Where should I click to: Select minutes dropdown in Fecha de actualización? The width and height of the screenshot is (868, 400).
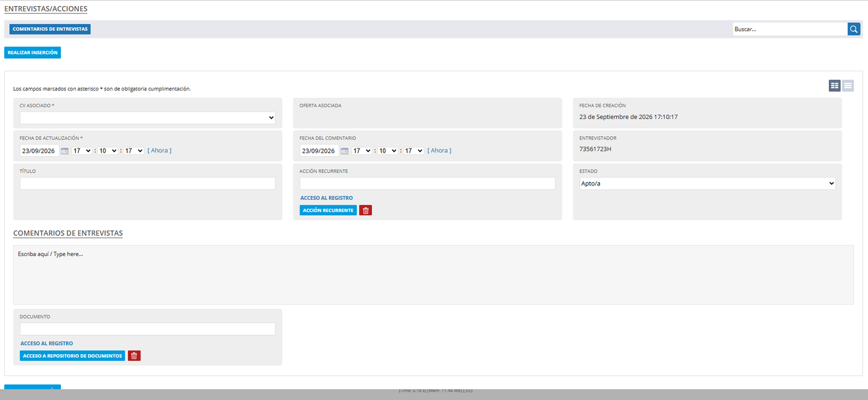pyautogui.click(x=107, y=151)
